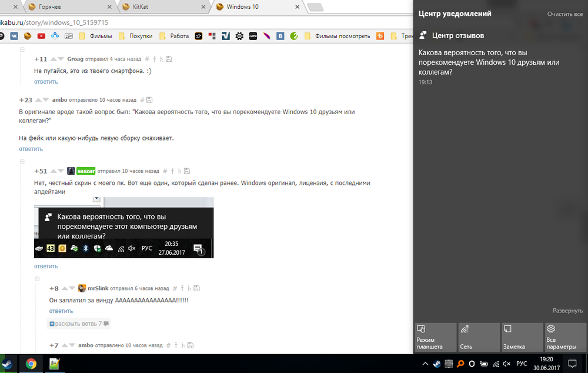
Task: Switch to the KitKat tab
Action: point(161,7)
